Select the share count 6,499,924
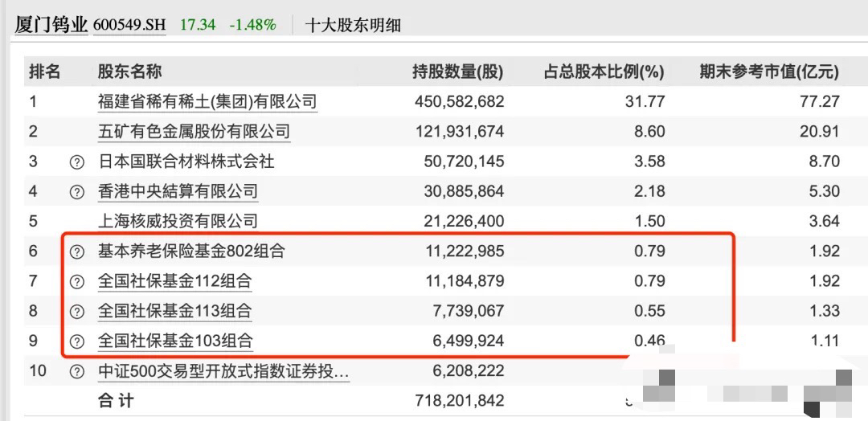 click(x=469, y=341)
